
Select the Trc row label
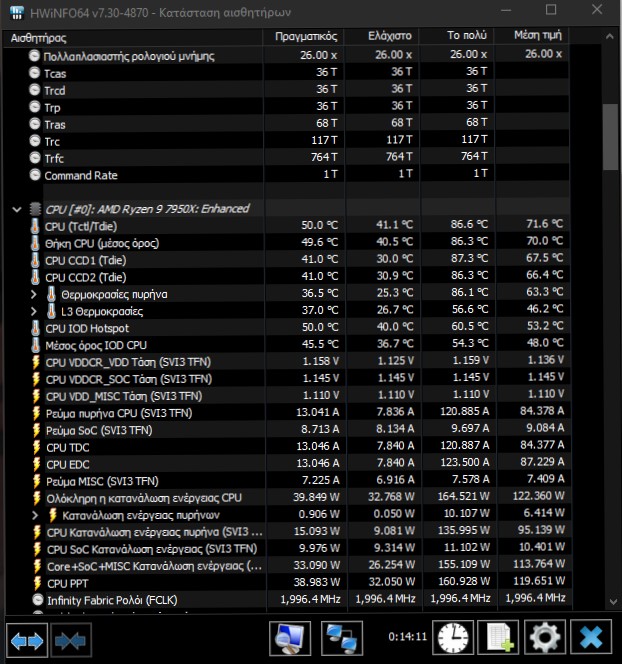pos(52,142)
